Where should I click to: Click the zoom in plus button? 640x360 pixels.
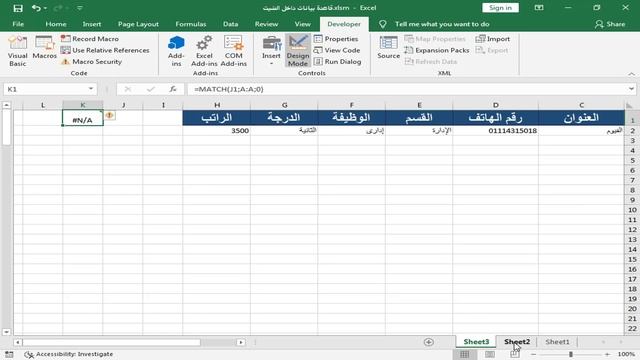pyautogui.click(x=607, y=354)
